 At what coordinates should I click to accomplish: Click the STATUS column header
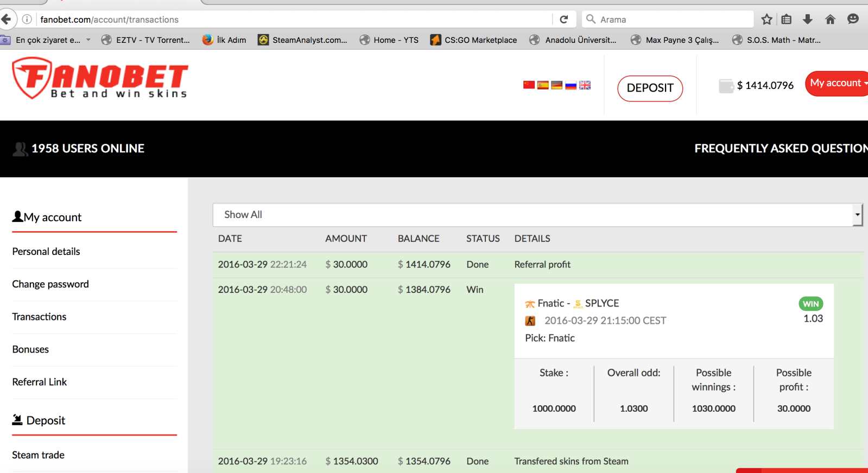point(483,239)
